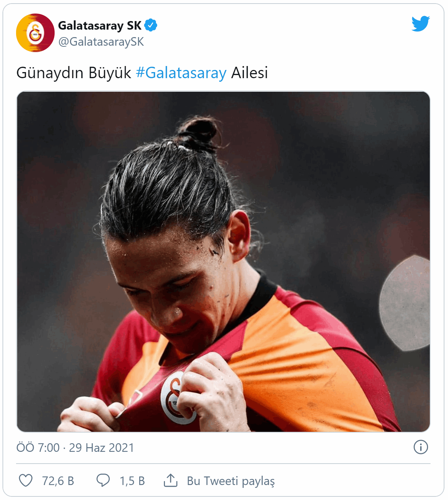448x500 pixels.
Task: Select Bu Tweeti paylaş
Action: pos(231,481)
